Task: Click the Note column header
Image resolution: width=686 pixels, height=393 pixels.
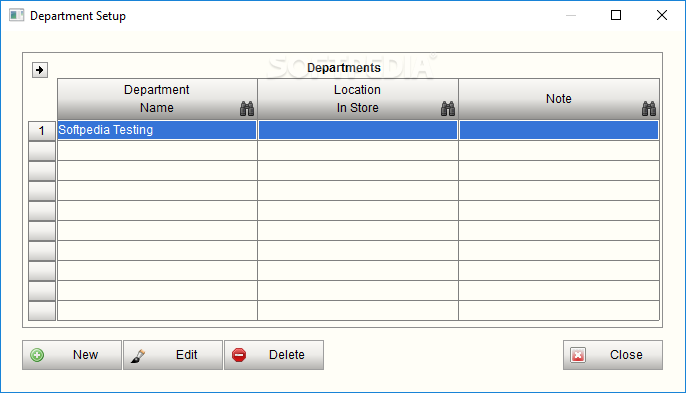Action: tap(559, 99)
